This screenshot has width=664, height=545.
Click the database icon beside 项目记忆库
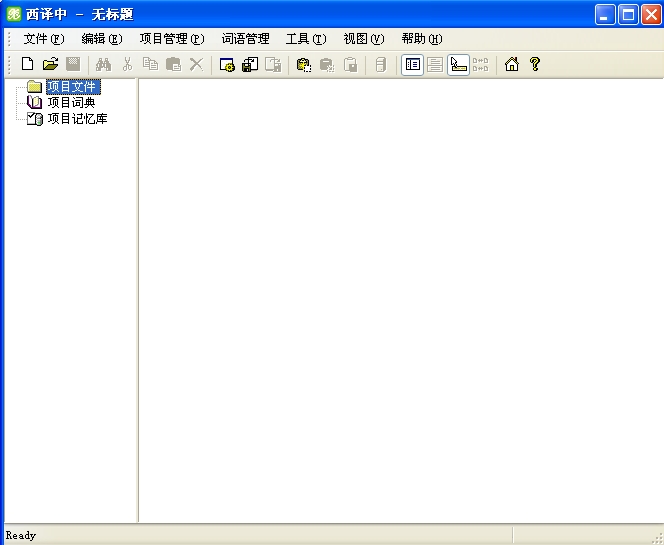(35, 119)
